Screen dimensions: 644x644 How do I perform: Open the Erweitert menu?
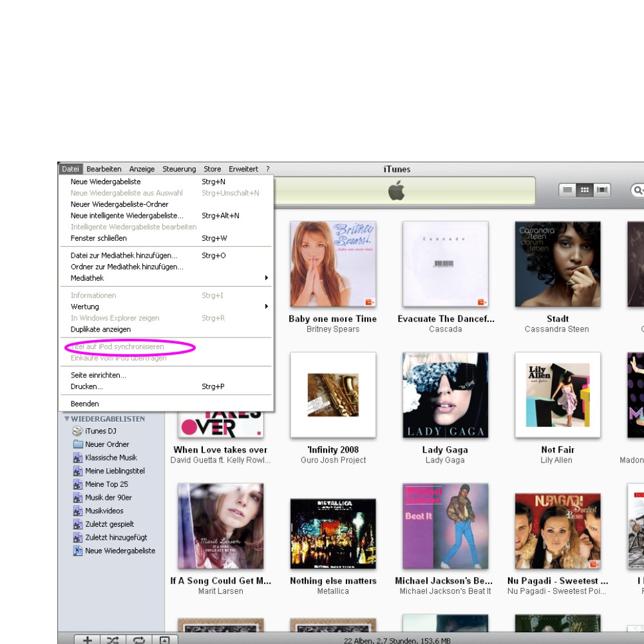243,169
